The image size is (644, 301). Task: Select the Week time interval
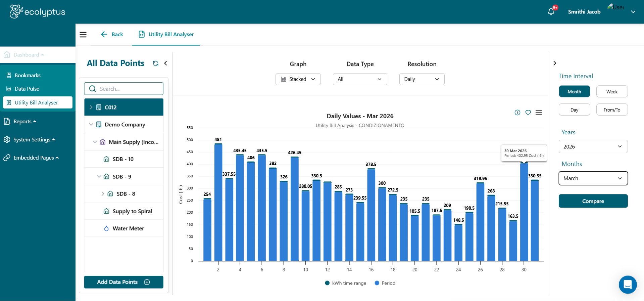click(611, 92)
